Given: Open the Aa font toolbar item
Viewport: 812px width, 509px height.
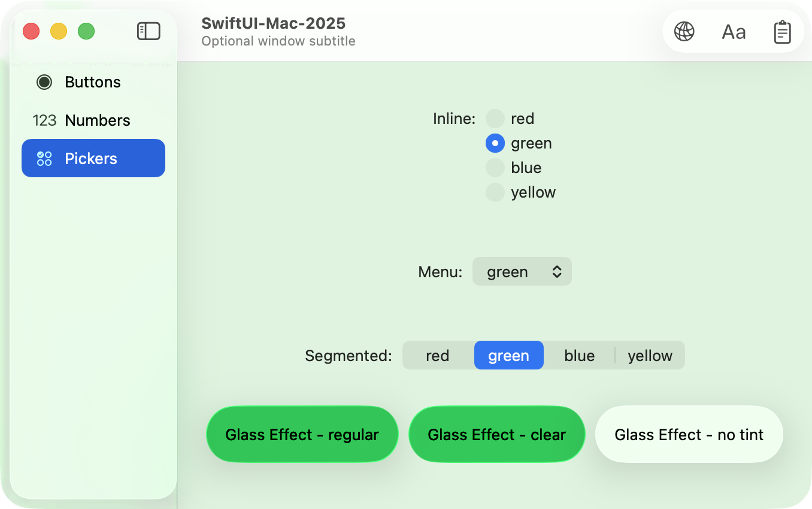Looking at the screenshot, I should point(734,32).
